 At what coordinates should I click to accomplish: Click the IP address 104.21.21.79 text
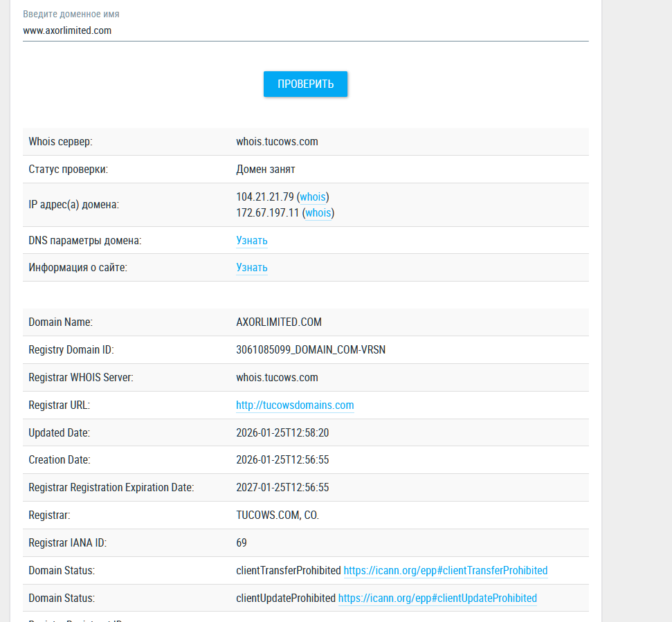(x=265, y=197)
